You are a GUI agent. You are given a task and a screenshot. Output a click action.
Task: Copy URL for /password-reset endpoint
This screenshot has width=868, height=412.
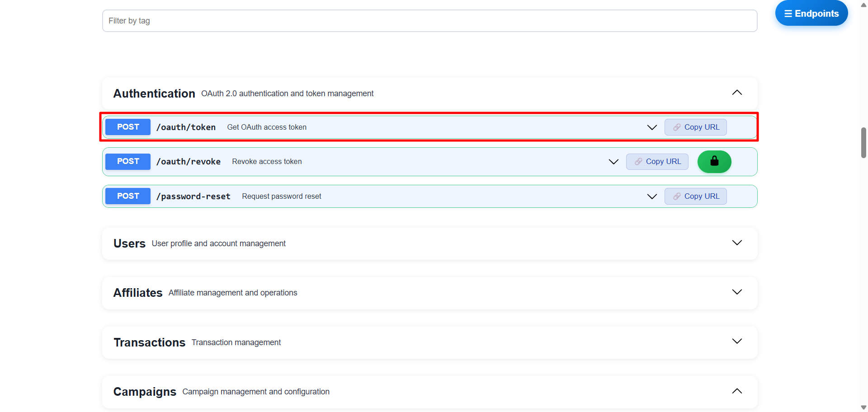click(x=695, y=197)
